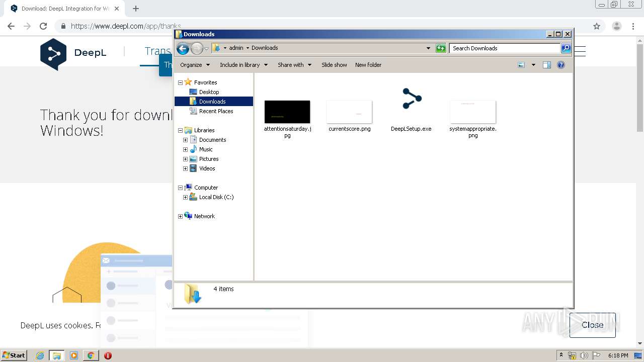644x362 pixels.
Task: Click the 6:18 PM taskbar clock
Action: [618, 355]
